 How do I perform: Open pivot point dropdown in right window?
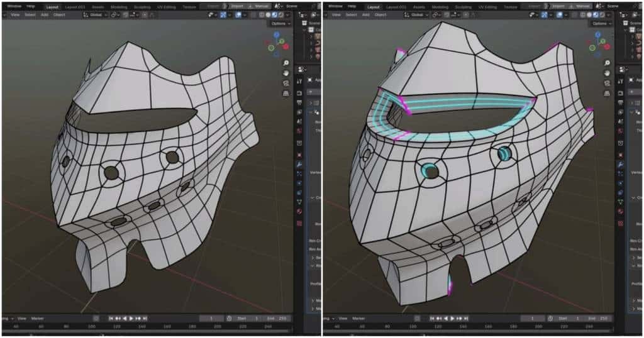436,15
